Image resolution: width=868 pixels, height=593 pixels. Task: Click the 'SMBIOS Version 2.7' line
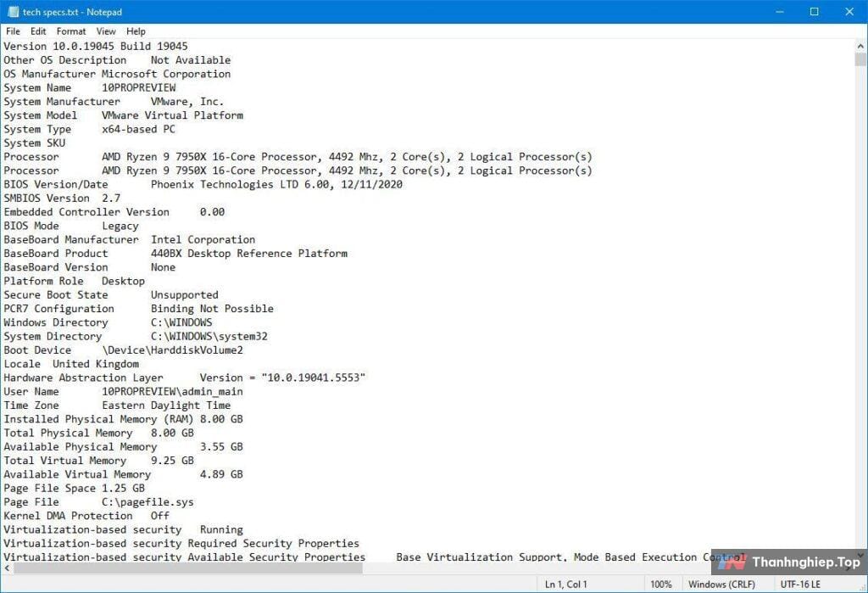coord(62,199)
